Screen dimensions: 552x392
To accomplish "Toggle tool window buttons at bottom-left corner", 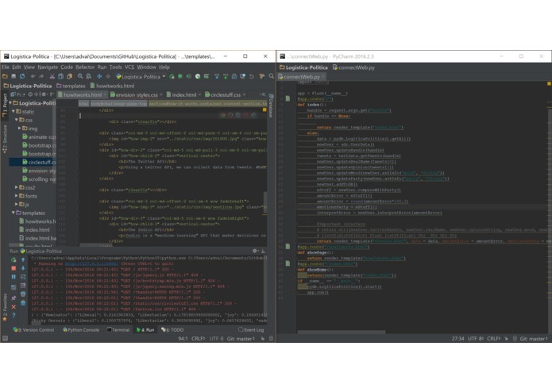I will point(5,339).
